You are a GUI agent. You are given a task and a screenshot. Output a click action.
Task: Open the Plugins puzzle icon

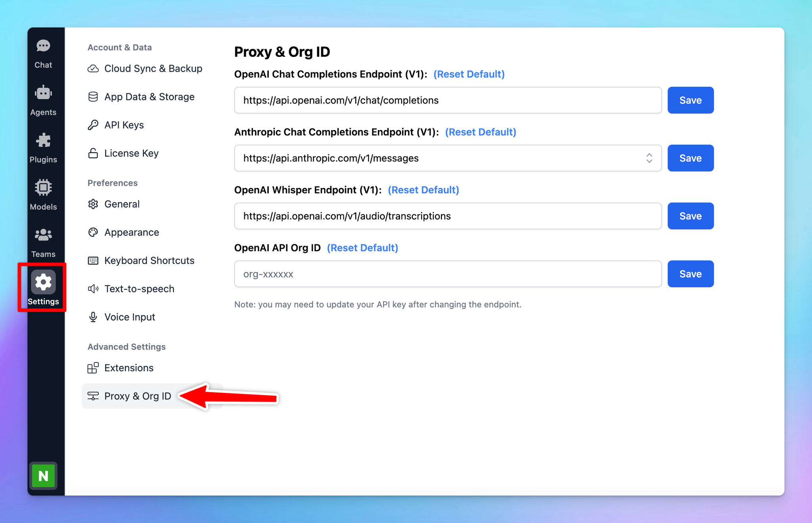coord(43,140)
